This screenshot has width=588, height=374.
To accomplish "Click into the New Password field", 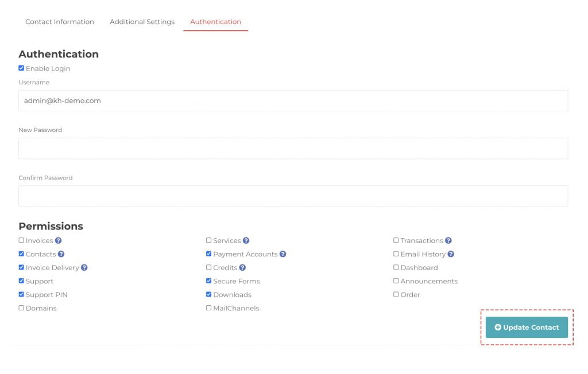I will [x=293, y=149].
